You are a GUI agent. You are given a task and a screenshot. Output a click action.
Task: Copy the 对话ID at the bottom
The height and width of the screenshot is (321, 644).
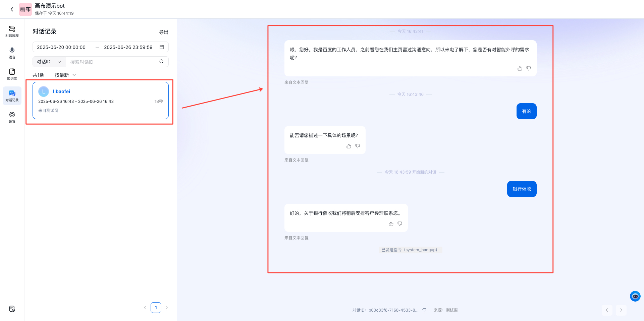424,310
